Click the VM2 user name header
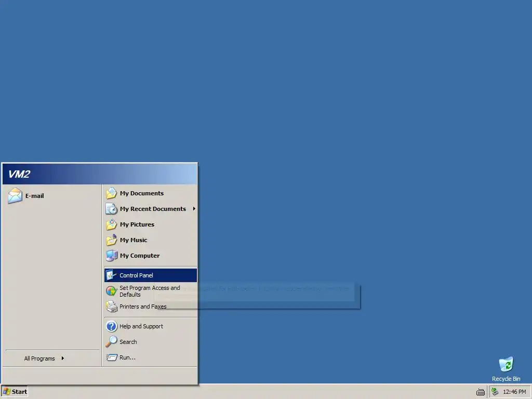Screen dimensions: 532x399 pos(19,174)
